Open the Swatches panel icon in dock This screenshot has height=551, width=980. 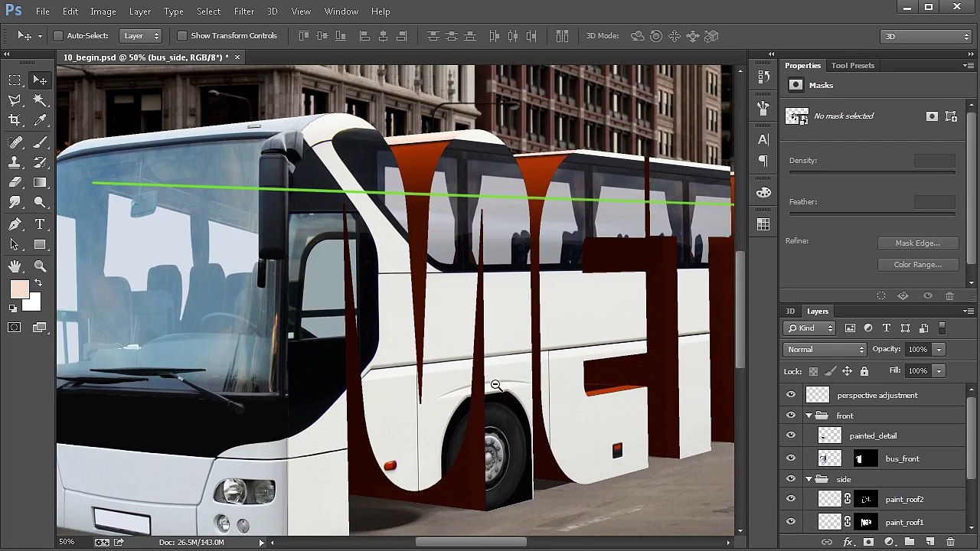(x=763, y=224)
